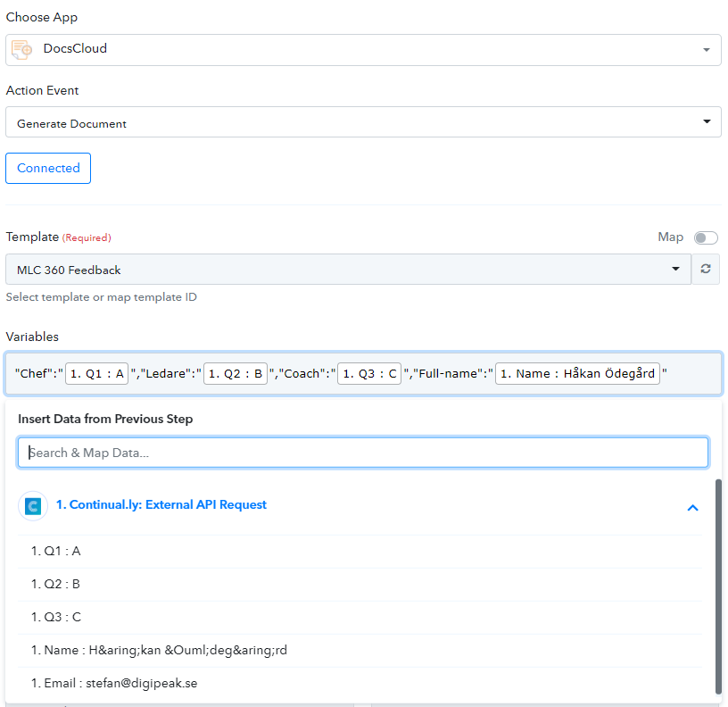Select the Q2 : B data item
728x707 pixels.
(x=56, y=585)
